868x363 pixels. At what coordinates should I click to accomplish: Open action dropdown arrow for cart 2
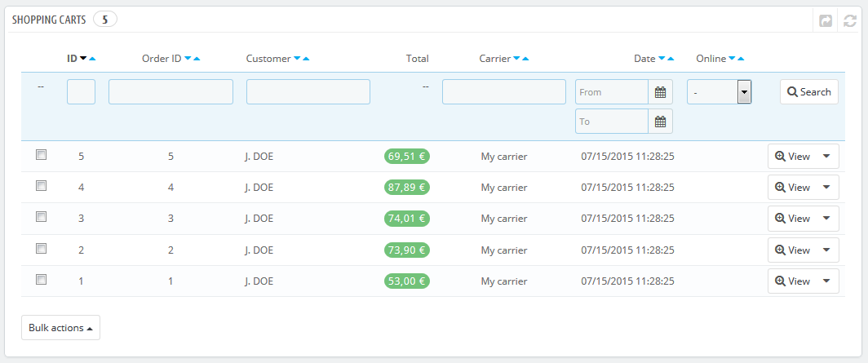point(826,250)
